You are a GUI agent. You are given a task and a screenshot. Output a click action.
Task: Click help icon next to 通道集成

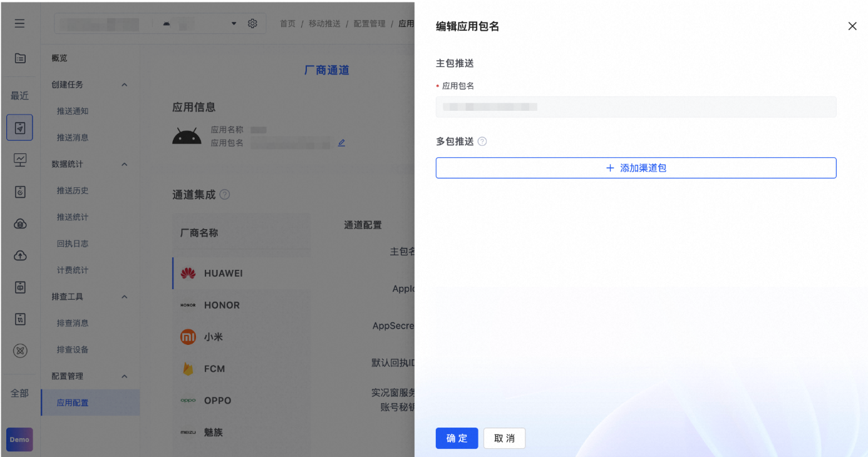point(225,195)
